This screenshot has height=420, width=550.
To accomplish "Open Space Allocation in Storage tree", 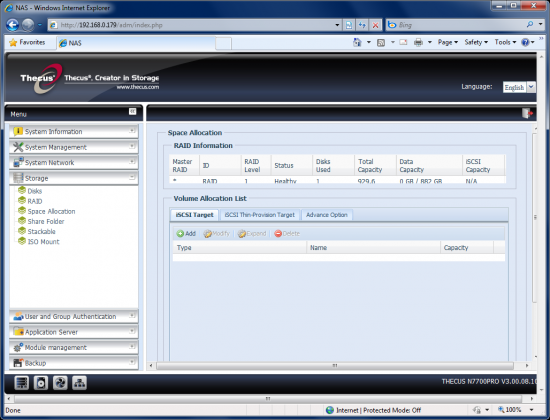I will pos(51,211).
